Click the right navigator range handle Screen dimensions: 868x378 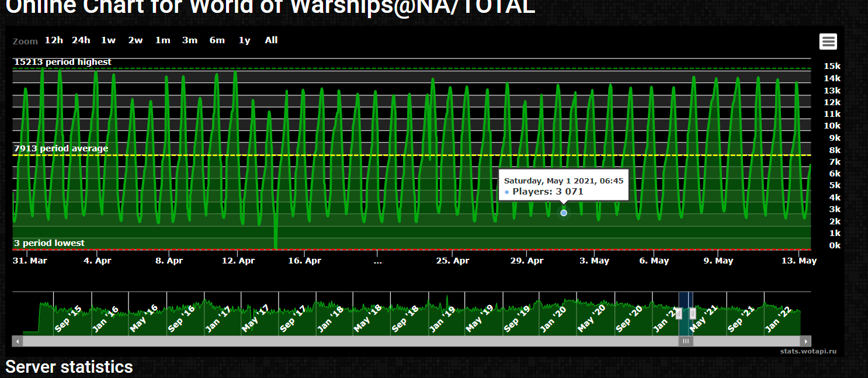[693, 314]
